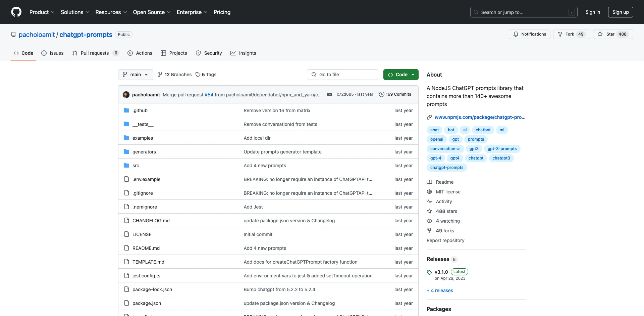Select the Code tab

[23, 53]
